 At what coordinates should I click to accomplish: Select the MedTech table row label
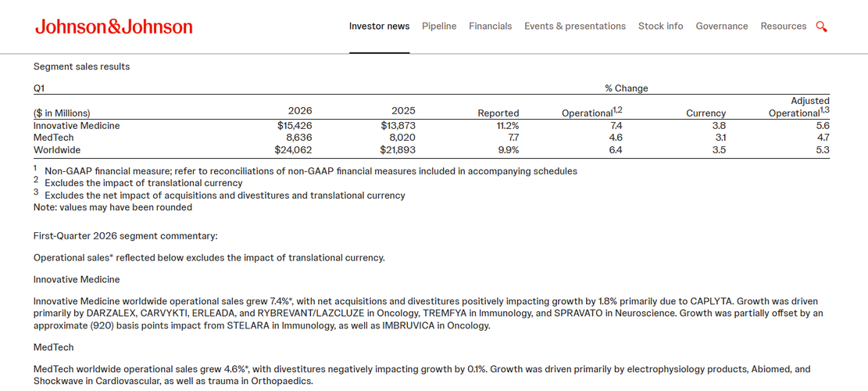click(54, 138)
